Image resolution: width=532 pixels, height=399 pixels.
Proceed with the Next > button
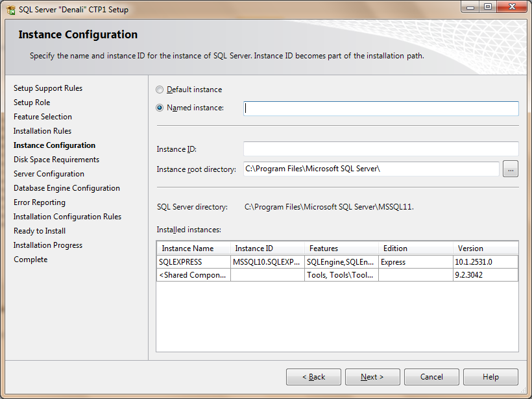(x=372, y=377)
